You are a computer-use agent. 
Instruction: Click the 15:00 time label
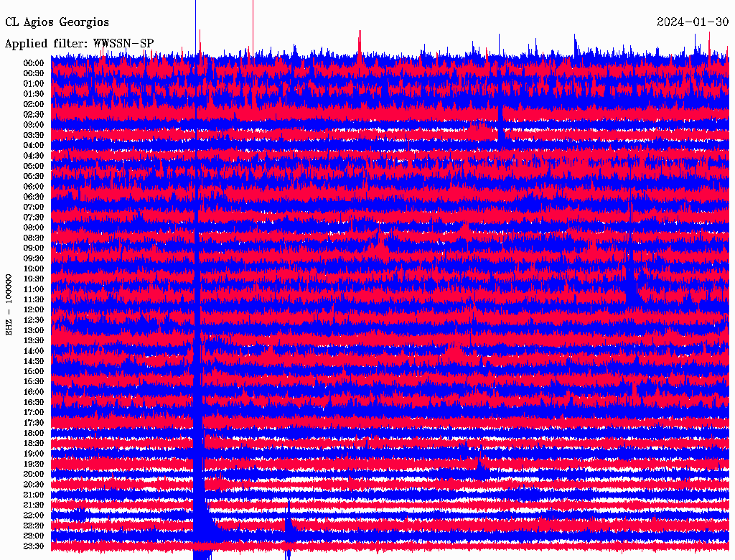click(34, 372)
